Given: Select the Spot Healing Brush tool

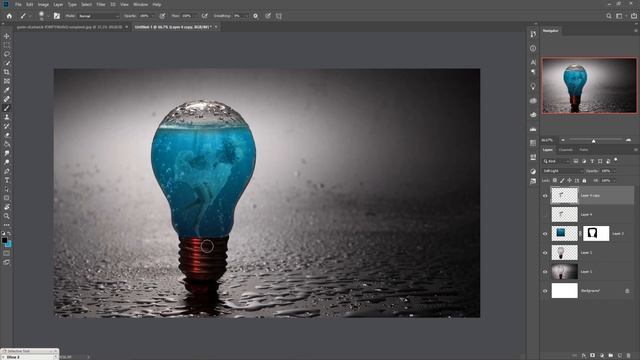Looking at the screenshot, I should coord(7,99).
